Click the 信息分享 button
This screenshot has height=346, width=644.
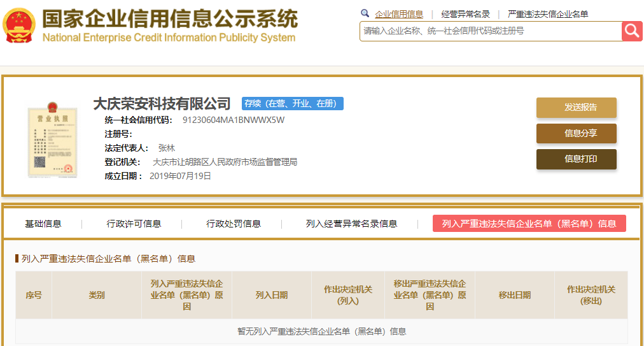(577, 133)
